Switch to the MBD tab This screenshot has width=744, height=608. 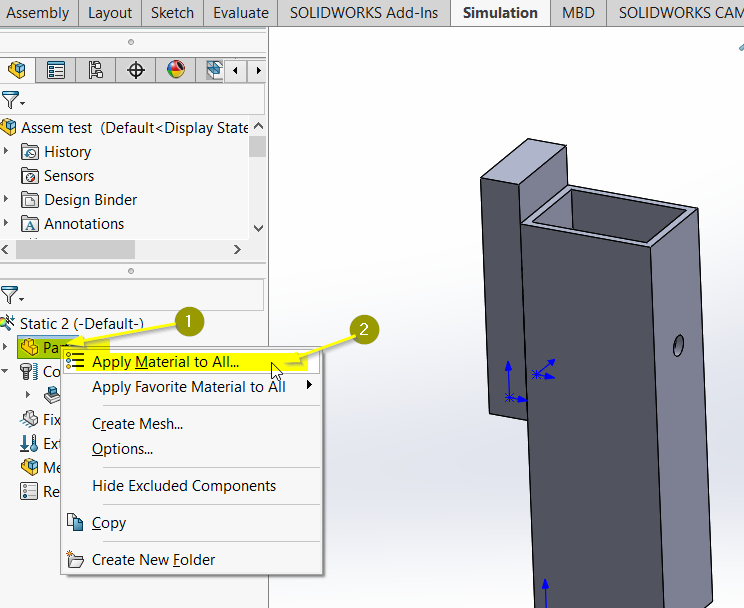(x=578, y=13)
